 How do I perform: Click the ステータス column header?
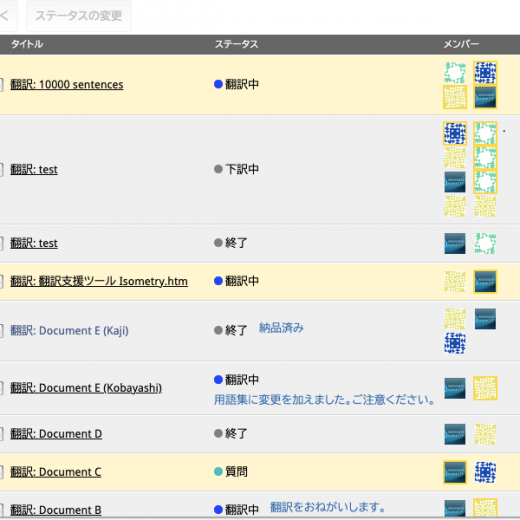[236, 44]
